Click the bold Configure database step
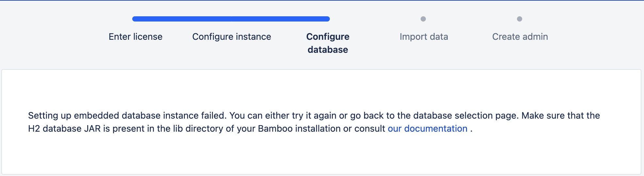 click(x=328, y=43)
